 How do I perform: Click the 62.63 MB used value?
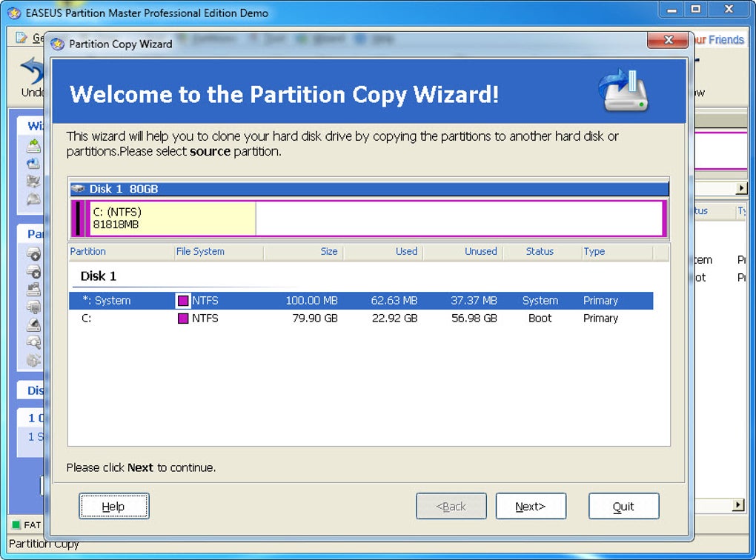pos(394,301)
